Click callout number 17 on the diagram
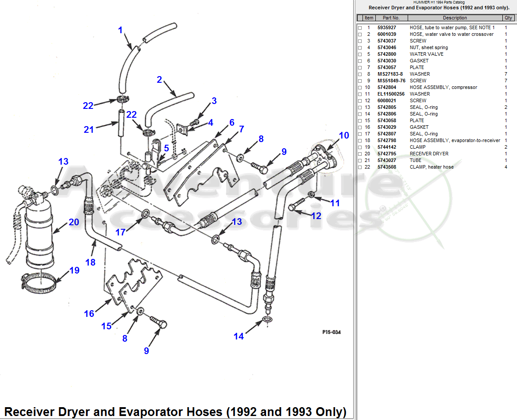Screen dimensions: 517x420 [x=120, y=232]
